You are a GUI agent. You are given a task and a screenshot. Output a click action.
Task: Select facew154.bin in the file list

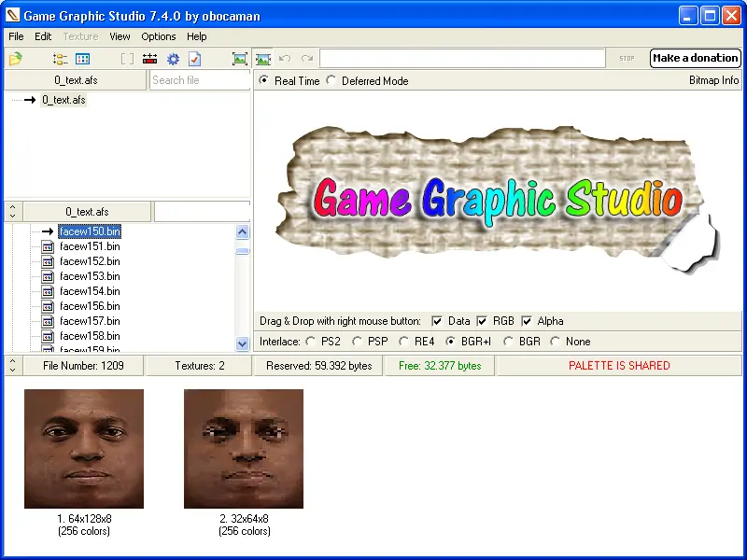[x=90, y=291]
